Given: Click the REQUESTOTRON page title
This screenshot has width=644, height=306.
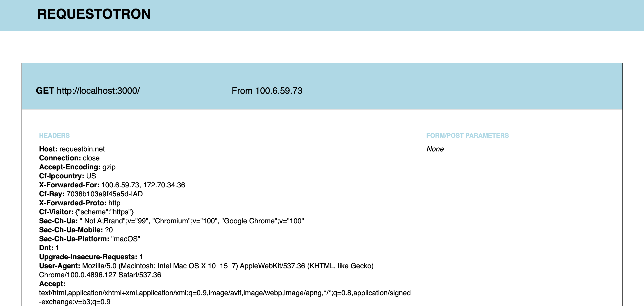Looking at the screenshot, I should (94, 14).
